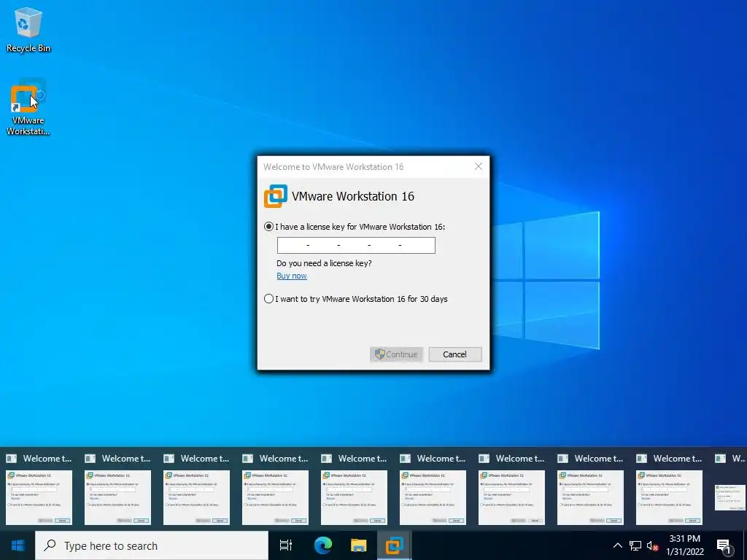Close the Welcome to VMware Workstation 16 dialog
Viewport: 747px width, 560px height.
pos(479,166)
